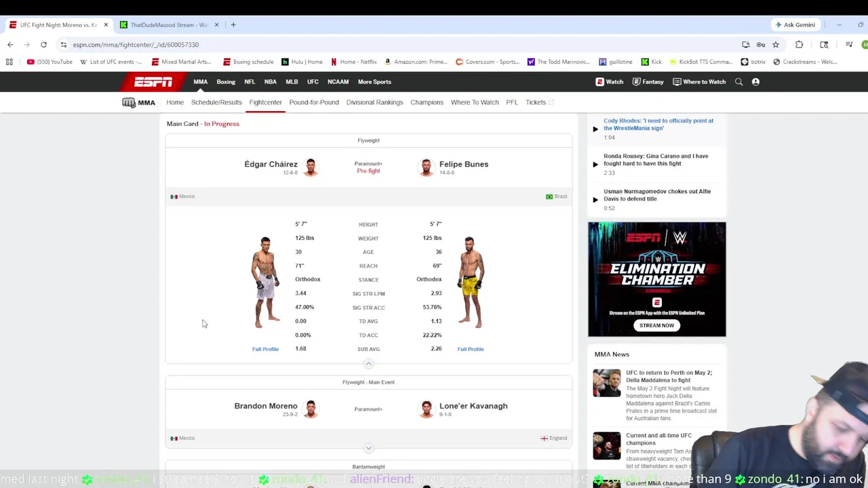Open the browser extensions puzzle icon
Screen dimensions: 868x488
click(799, 45)
